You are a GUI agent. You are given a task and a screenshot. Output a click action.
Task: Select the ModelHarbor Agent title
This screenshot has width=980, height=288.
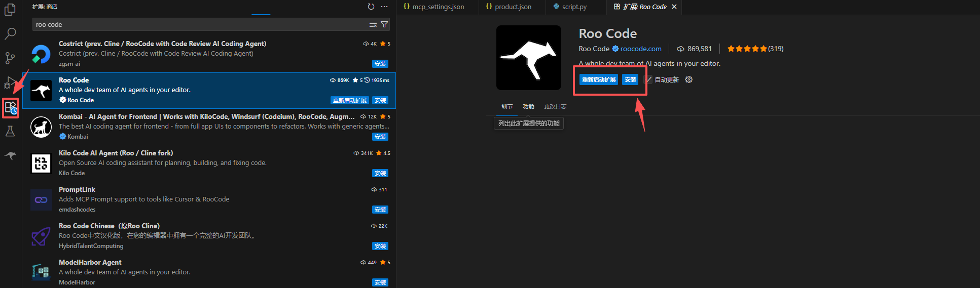90,262
